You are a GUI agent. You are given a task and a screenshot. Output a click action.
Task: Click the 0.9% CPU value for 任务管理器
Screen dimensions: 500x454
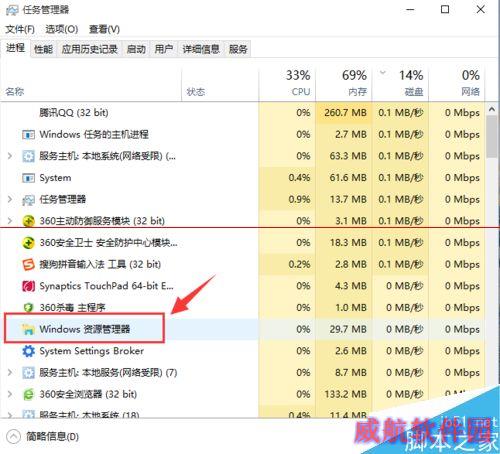tap(299, 199)
